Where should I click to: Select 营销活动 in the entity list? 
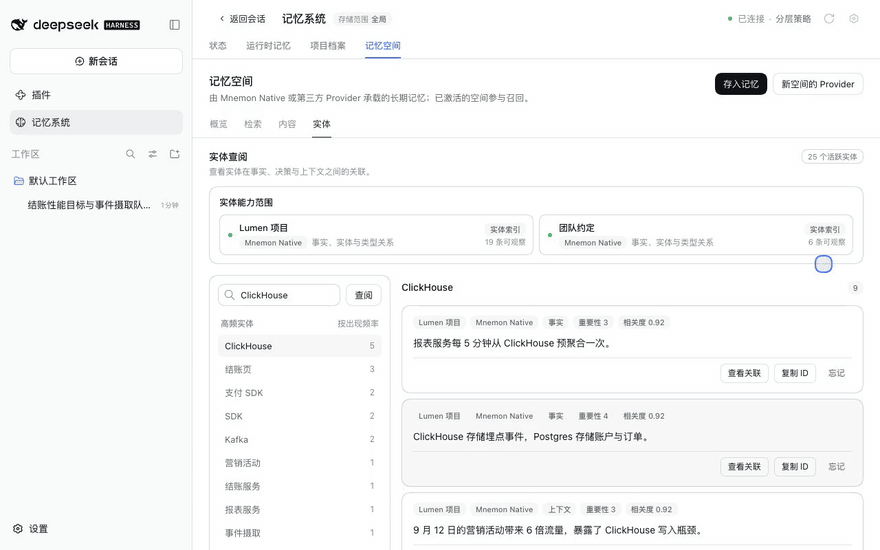[300, 463]
